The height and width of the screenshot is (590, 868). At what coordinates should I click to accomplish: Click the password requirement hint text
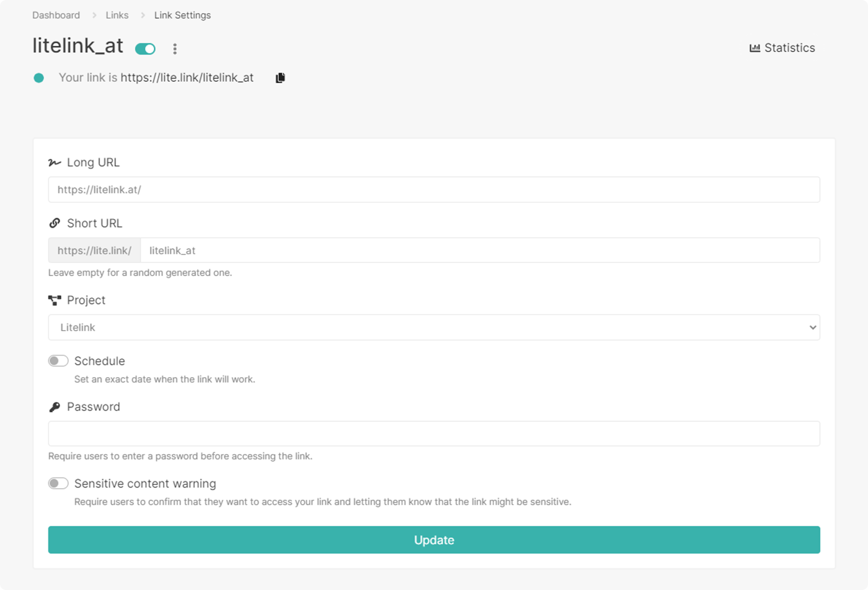[180, 456]
